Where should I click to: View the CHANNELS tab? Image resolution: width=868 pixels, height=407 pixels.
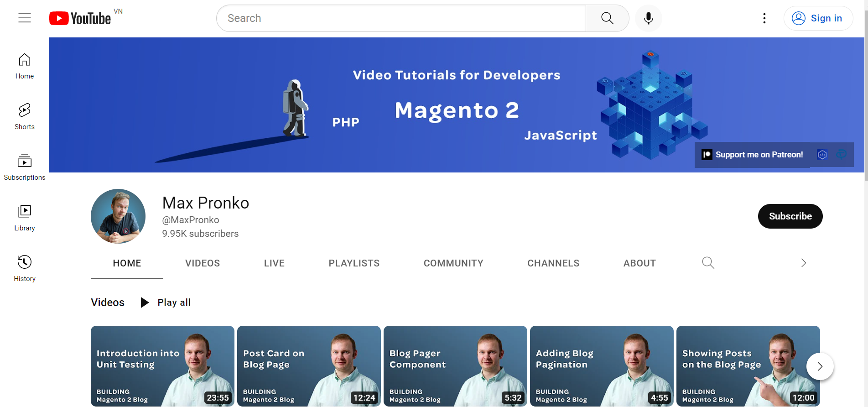click(553, 263)
